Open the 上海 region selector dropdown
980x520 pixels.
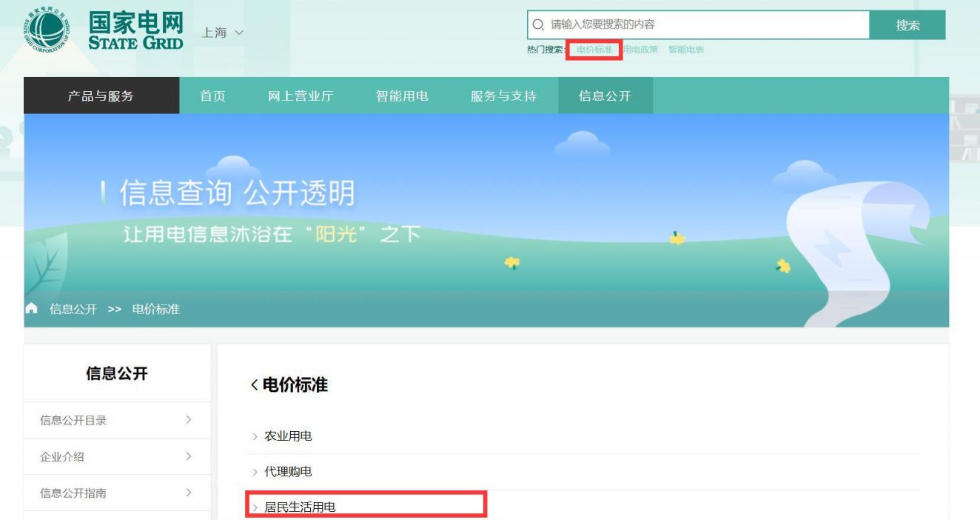tap(221, 33)
